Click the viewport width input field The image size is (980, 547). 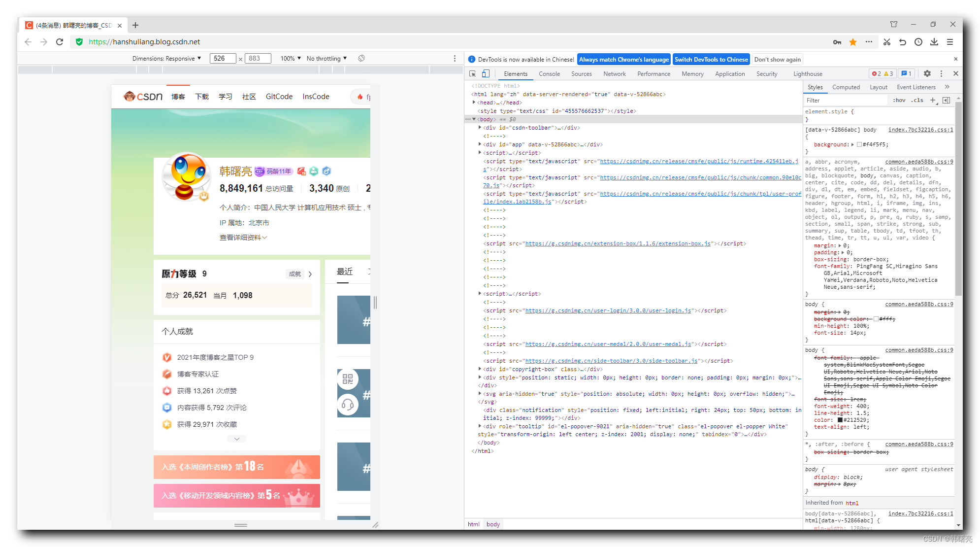[223, 58]
